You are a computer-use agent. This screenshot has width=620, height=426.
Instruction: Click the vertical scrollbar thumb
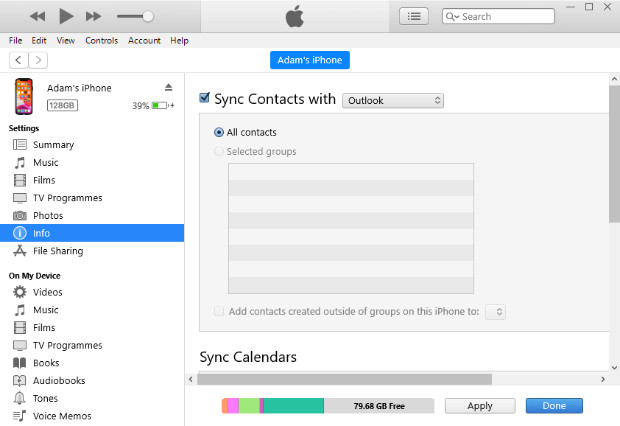coord(614,154)
